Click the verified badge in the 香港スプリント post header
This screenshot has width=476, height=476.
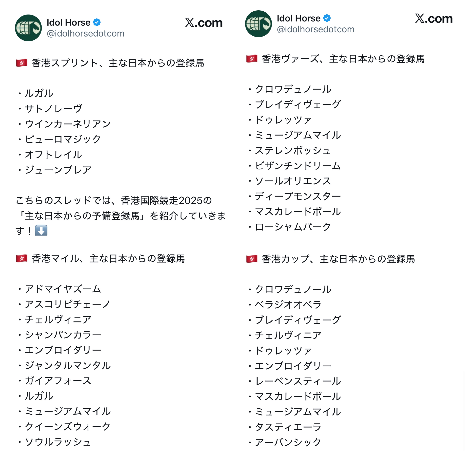coord(97,22)
